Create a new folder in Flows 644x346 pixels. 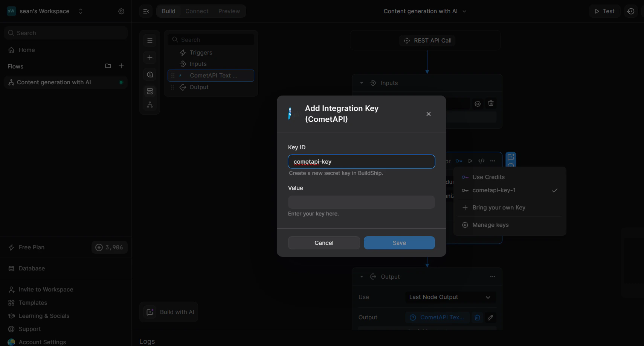tap(108, 66)
